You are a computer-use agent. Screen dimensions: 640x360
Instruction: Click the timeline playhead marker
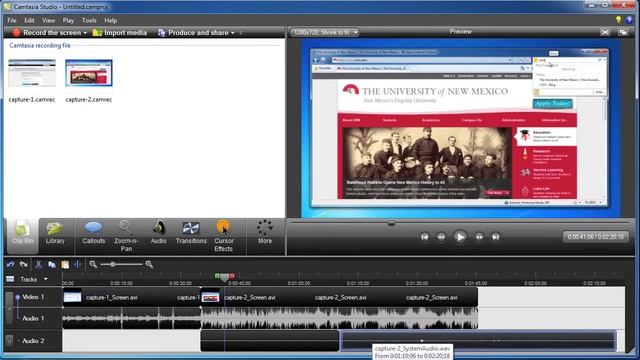pos(224,278)
